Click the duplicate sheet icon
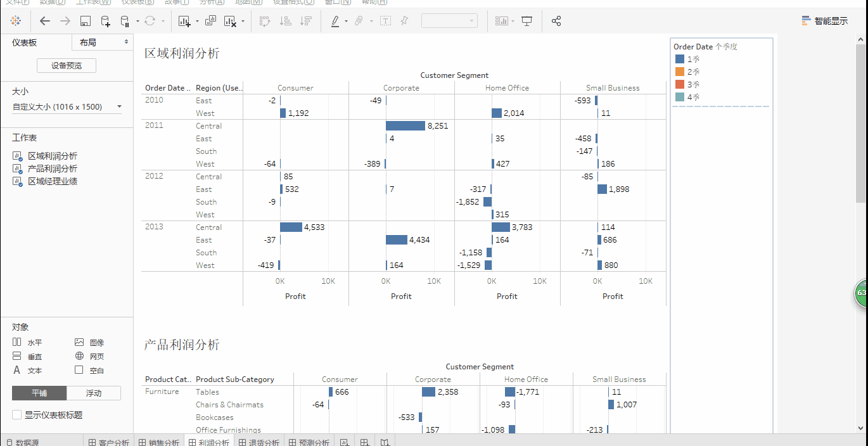 (x=211, y=21)
